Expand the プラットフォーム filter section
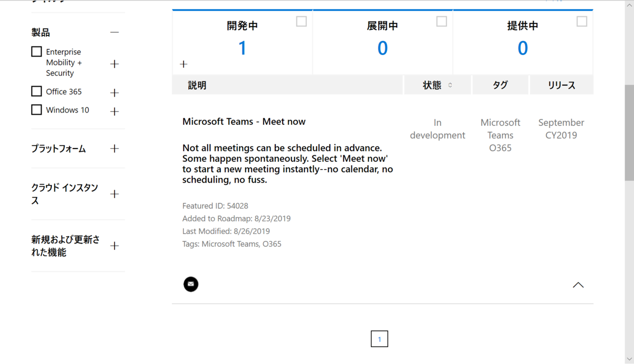The height and width of the screenshot is (364, 634). [114, 148]
